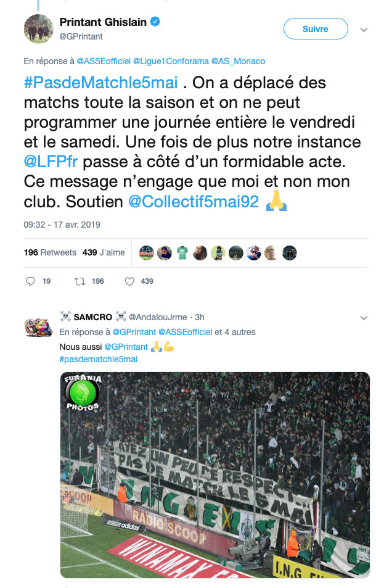Click the reply speech bubble icon
Screen dimensions: 376x588
click(x=30, y=281)
